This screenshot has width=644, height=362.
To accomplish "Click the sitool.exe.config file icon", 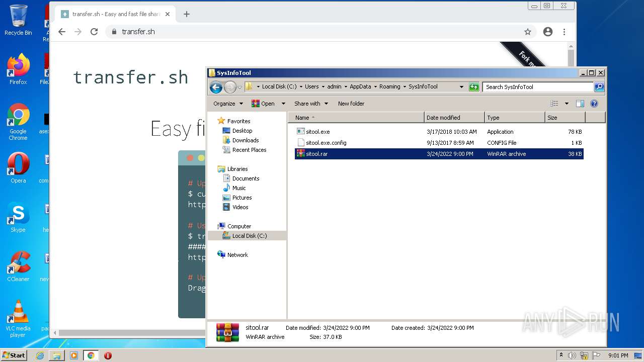I will [301, 142].
